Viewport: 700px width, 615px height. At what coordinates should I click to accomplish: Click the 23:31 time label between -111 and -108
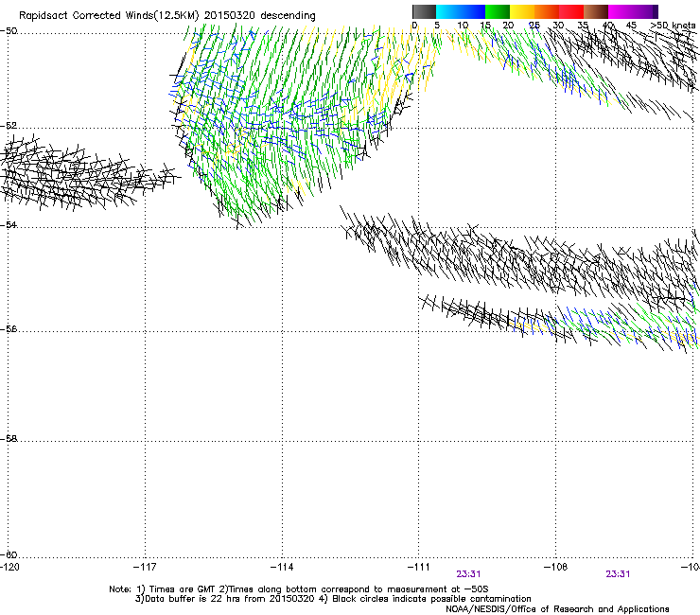point(468,574)
